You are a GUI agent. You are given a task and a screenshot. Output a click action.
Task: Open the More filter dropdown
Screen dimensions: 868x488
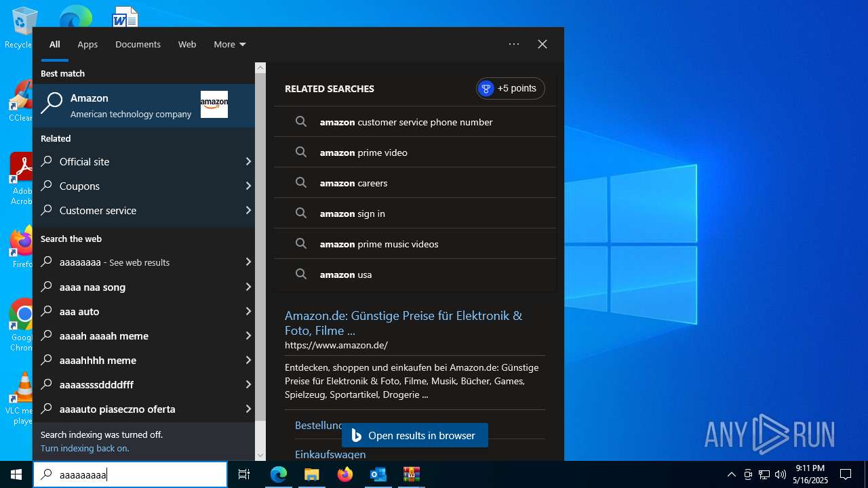click(230, 44)
